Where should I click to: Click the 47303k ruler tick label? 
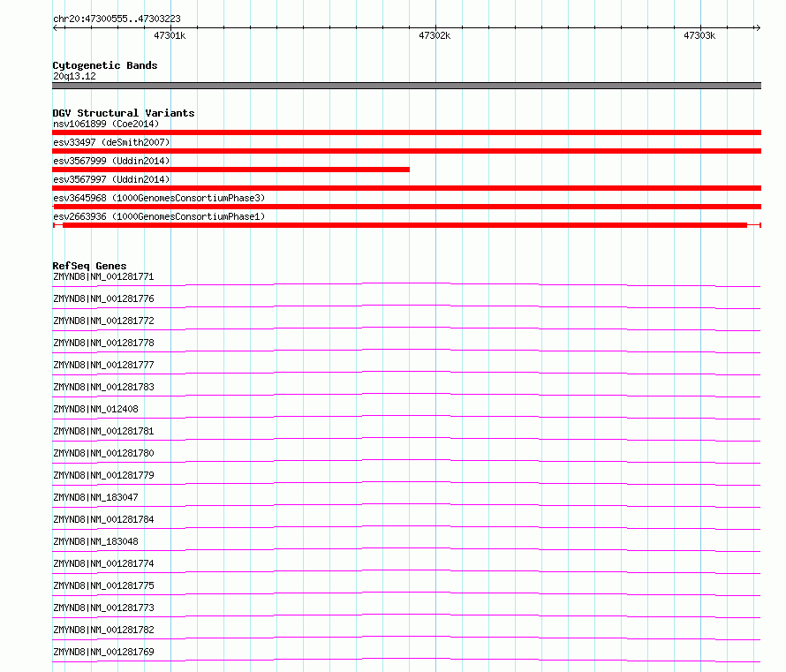click(x=699, y=35)
